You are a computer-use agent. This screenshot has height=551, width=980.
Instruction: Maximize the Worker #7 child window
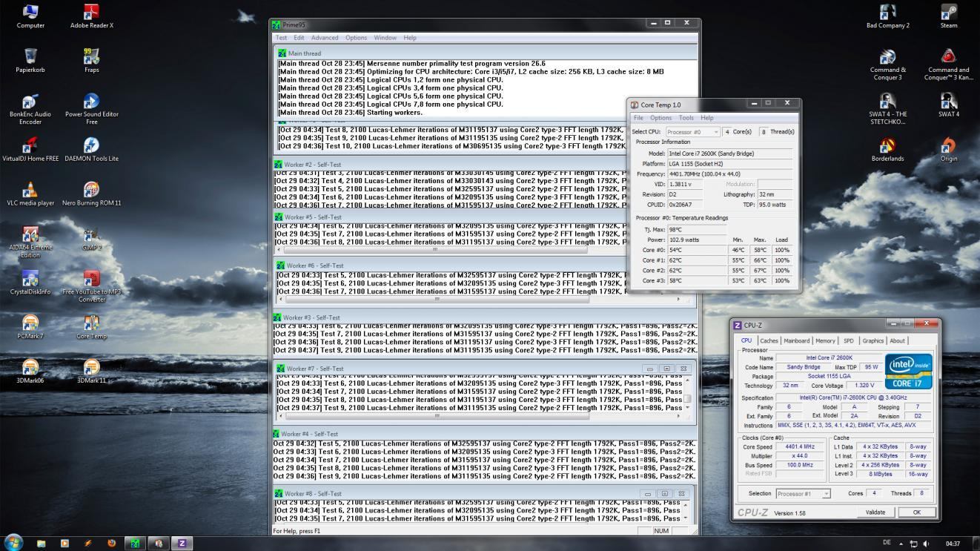coord(666,369)
